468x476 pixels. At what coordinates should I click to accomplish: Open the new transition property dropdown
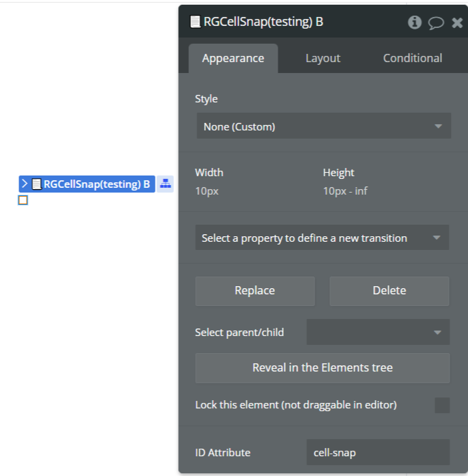click(322, 238)
